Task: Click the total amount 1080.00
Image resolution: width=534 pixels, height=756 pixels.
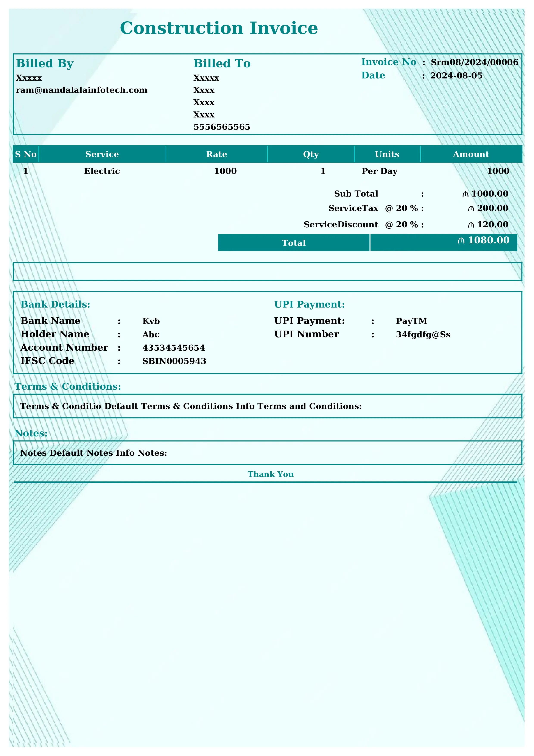Action: (484, 240)
